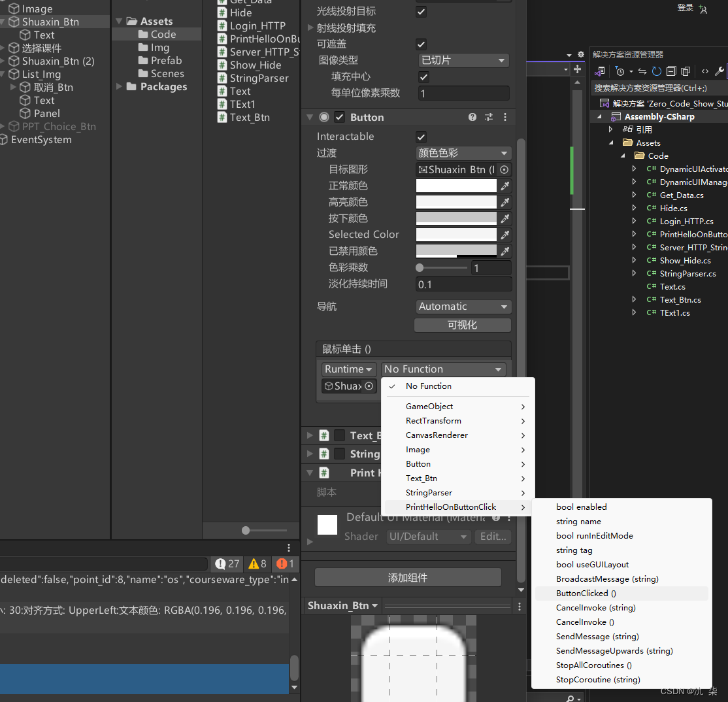The width and height of the screenshot is (728, 702).
Task: Toggle console warnings count 8
Action: [257, 563]
